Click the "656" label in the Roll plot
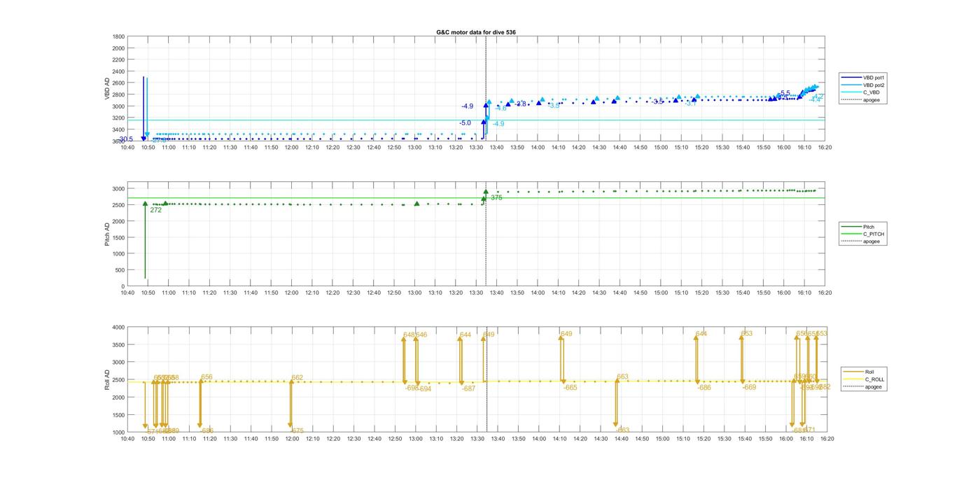Image resolution: width=980 pixels, height=485 pixels. coord(206,377)
